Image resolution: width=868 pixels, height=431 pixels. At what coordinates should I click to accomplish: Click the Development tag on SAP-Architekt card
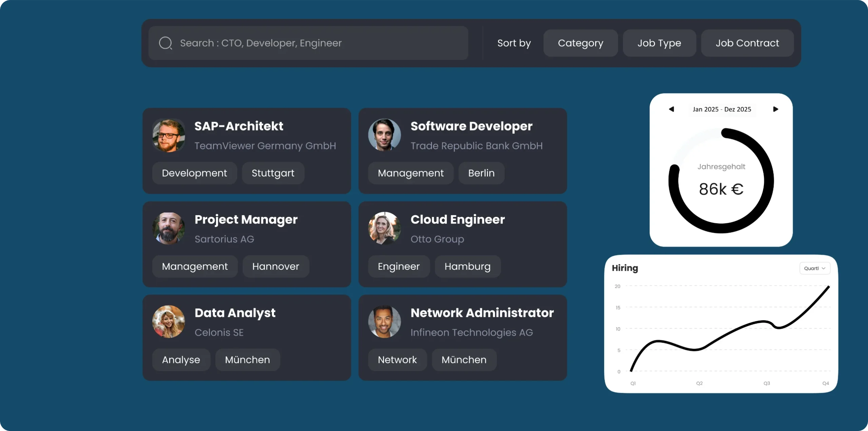[x=194, y=173]
